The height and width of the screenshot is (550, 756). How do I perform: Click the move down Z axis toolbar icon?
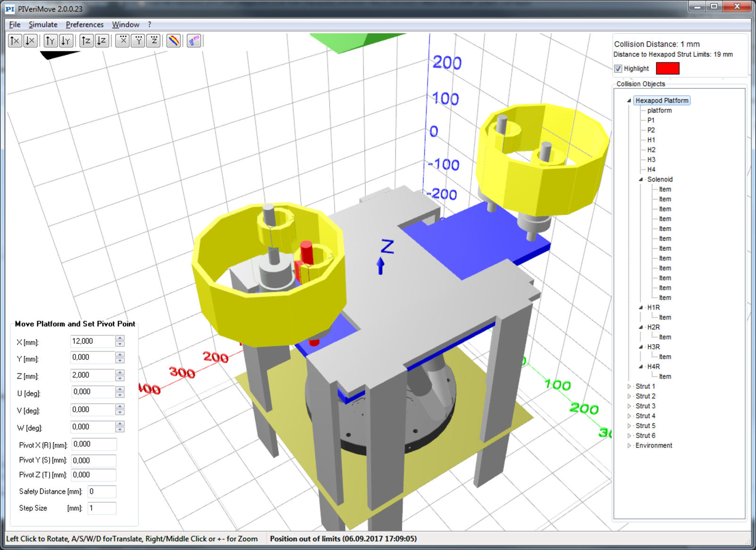(x=102, y=41)
